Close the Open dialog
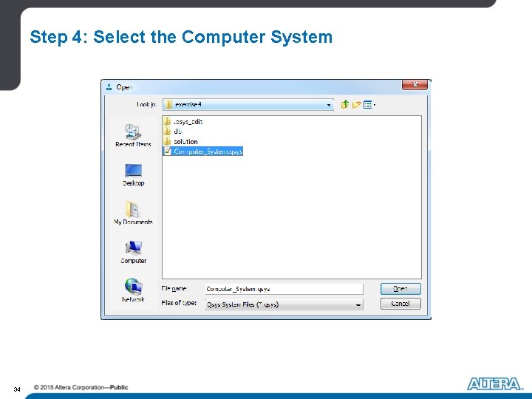 click(x=415, y=84)
